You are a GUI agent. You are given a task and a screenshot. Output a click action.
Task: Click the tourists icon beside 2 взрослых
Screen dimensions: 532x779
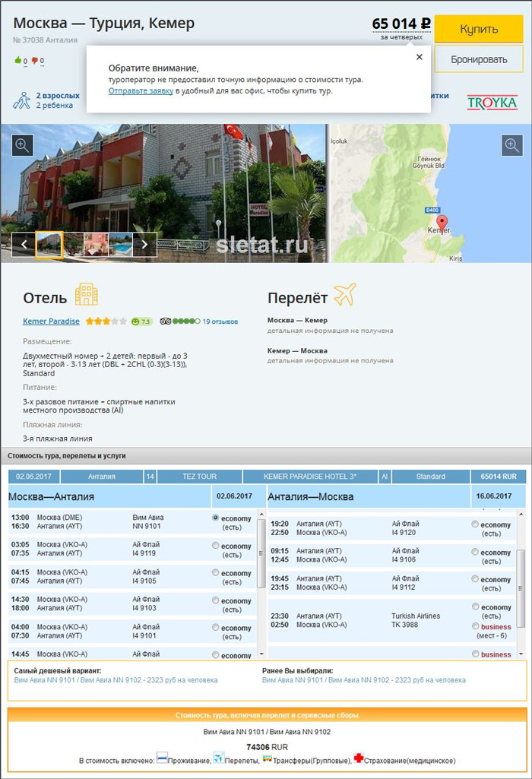[x=21, y=100]
